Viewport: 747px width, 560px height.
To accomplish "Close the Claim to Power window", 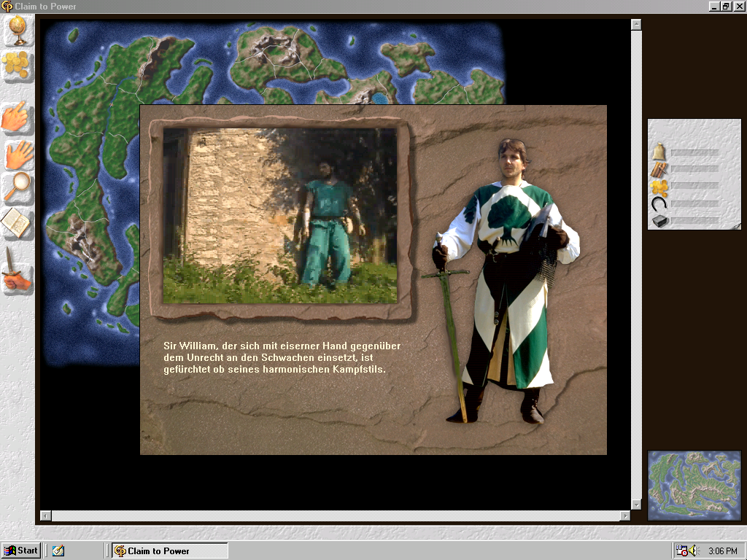I will click(x=738, y=6).
